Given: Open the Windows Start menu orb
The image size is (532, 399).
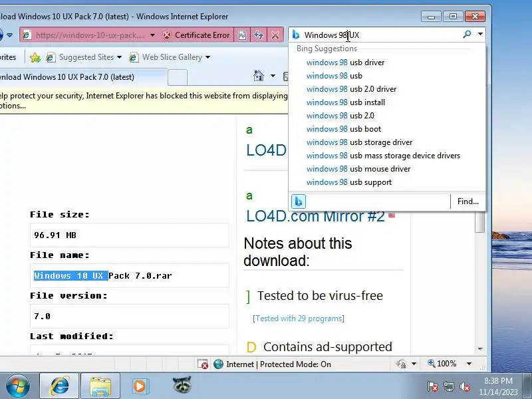Looking at the screenshot, I should [18, 386].
